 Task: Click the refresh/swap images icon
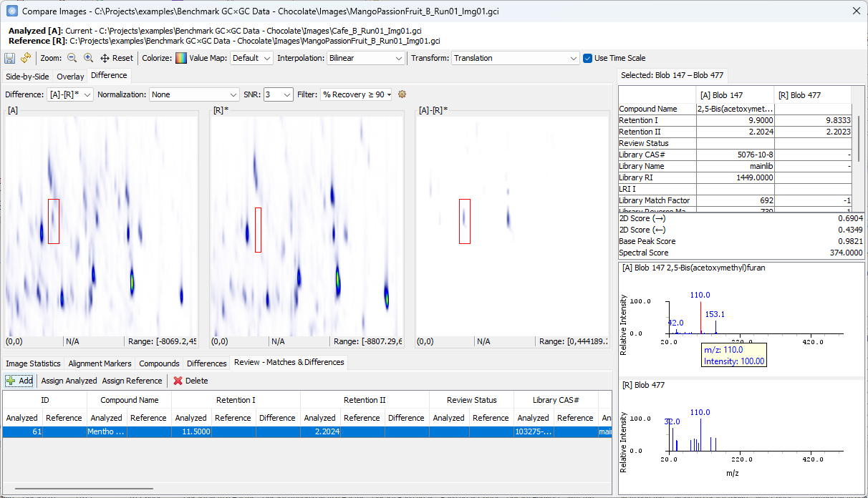26,58
